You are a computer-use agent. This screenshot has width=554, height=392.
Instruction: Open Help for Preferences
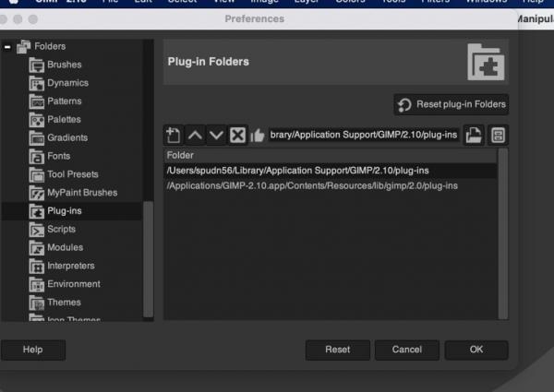tap(33, 350)
